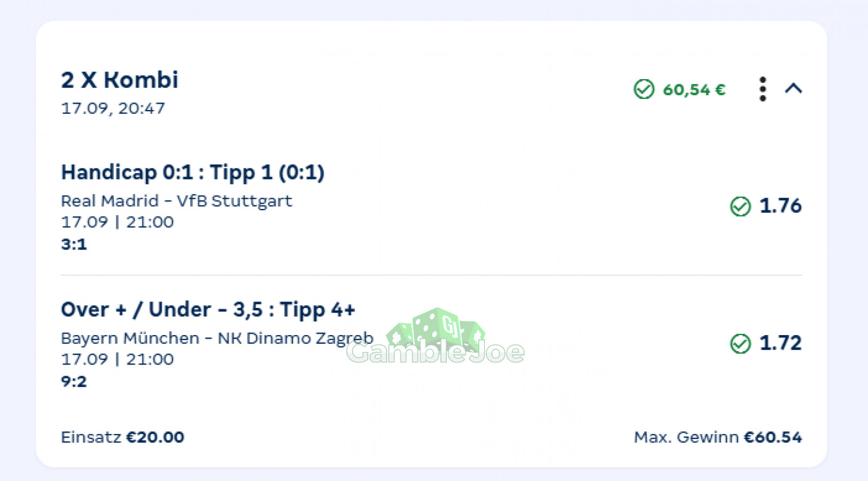Screen dimensions: 868x481
Task: Open the Over/Under 3,5 : Tipp 4+ selection
Action: tap(208, 310)
